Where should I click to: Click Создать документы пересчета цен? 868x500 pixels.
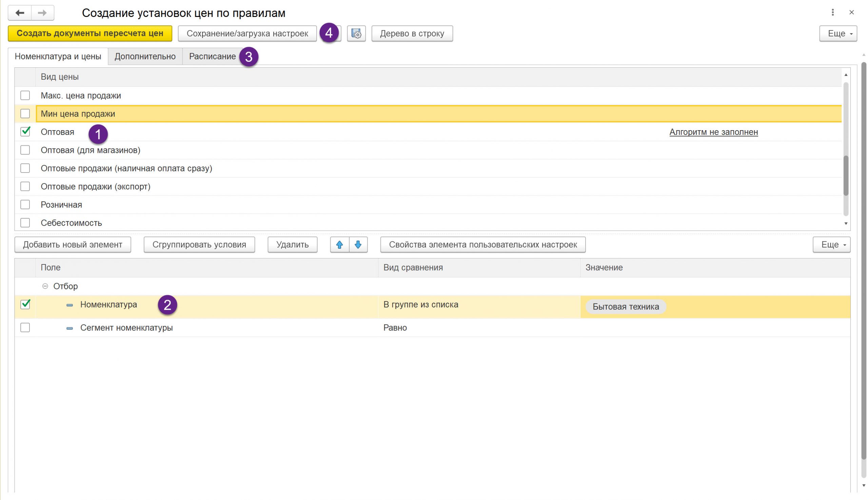90,33
